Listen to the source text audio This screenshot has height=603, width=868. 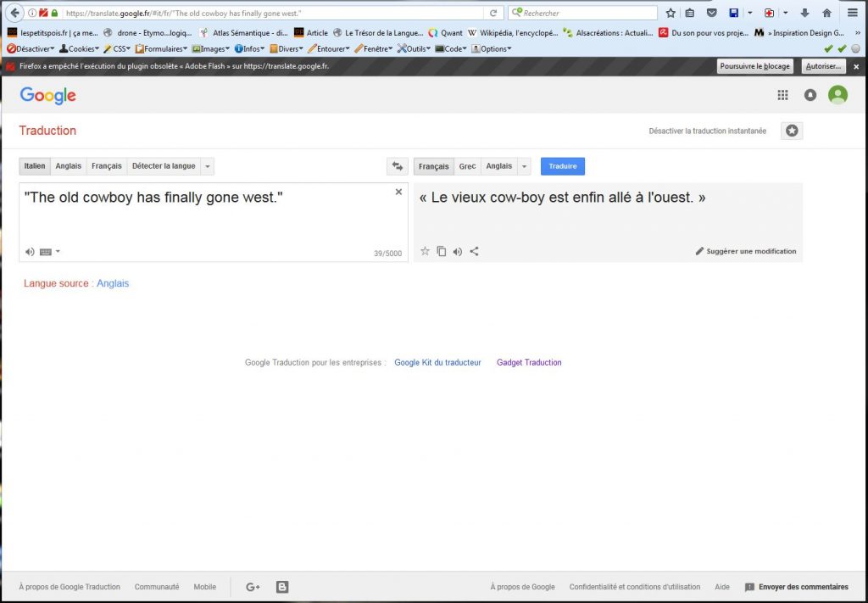30,252
